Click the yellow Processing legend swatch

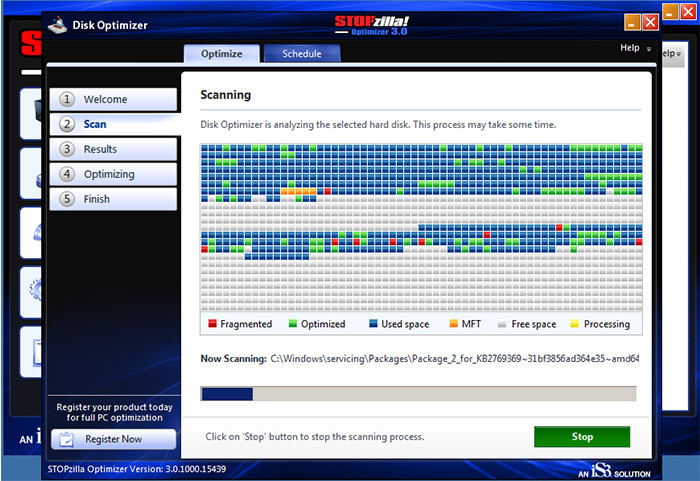[575, 323]
